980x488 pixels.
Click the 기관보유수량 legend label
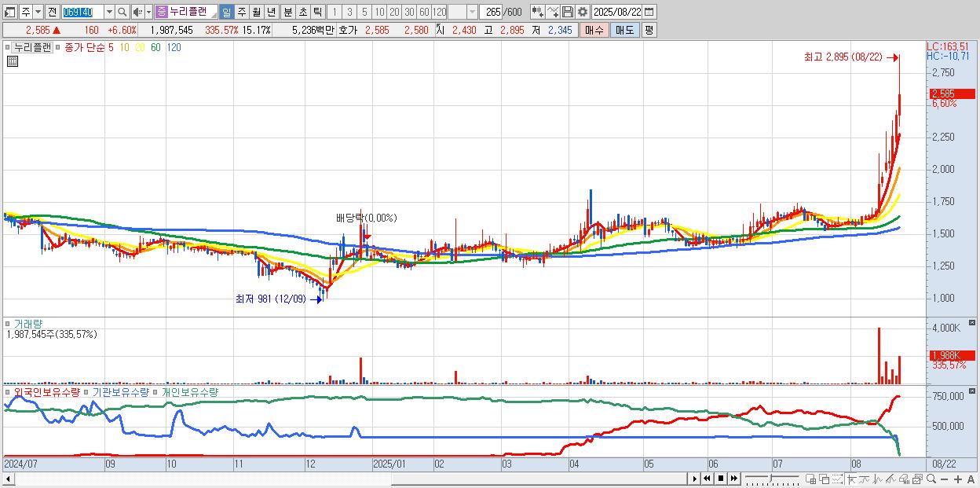pos(121,392)
